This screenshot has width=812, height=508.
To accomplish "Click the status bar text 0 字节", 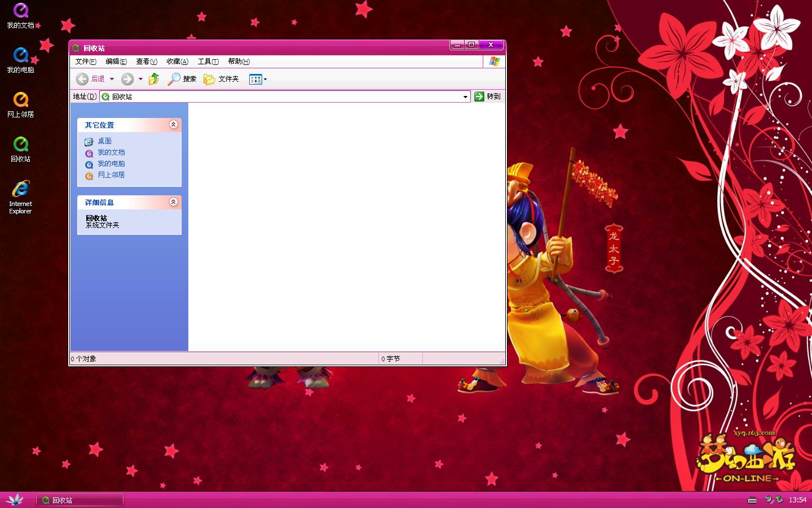I will pos(390,359).
